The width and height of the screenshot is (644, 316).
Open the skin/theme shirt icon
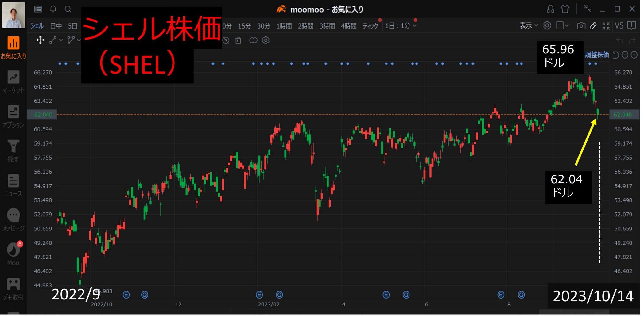(565, 9)
